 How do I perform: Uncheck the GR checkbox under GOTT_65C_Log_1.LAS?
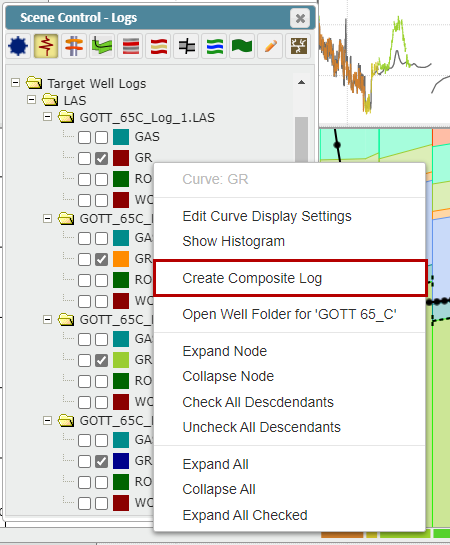click(101, 158)
